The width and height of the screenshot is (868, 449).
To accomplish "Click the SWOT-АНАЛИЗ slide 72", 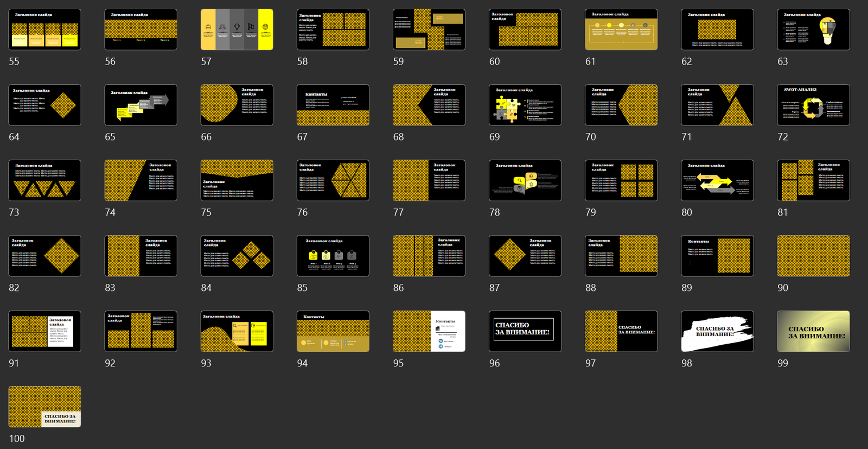I will click(813, 105).
